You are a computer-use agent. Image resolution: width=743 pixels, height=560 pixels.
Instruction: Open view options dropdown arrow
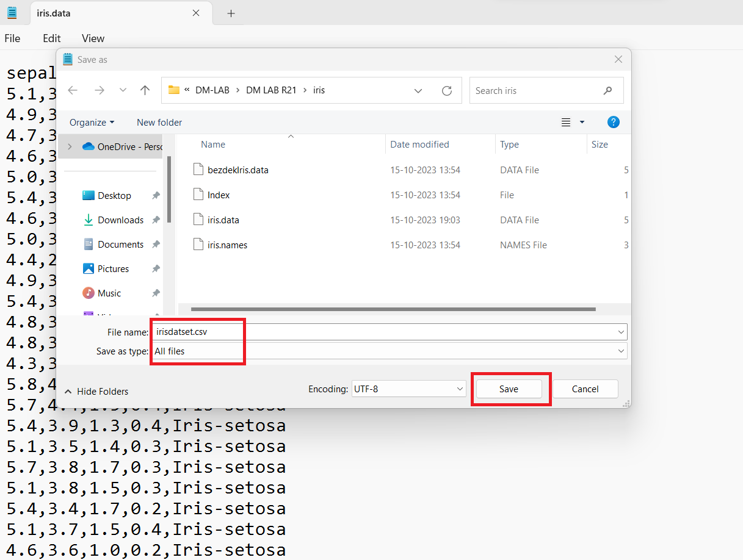coord(582,123)
